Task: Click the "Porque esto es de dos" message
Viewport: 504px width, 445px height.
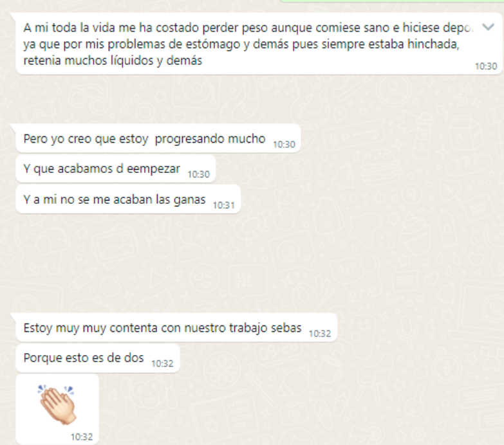Action: 98,358
